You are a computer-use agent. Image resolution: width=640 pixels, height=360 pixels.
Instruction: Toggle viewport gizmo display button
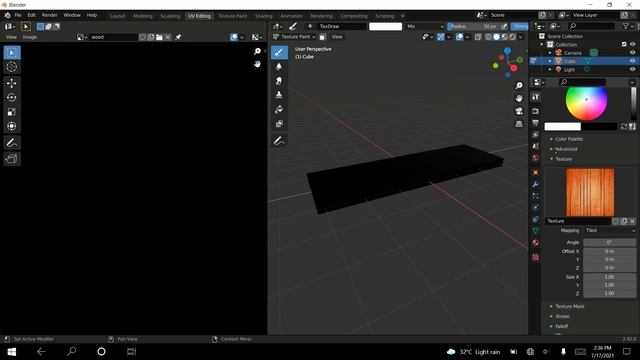point(441,37)
